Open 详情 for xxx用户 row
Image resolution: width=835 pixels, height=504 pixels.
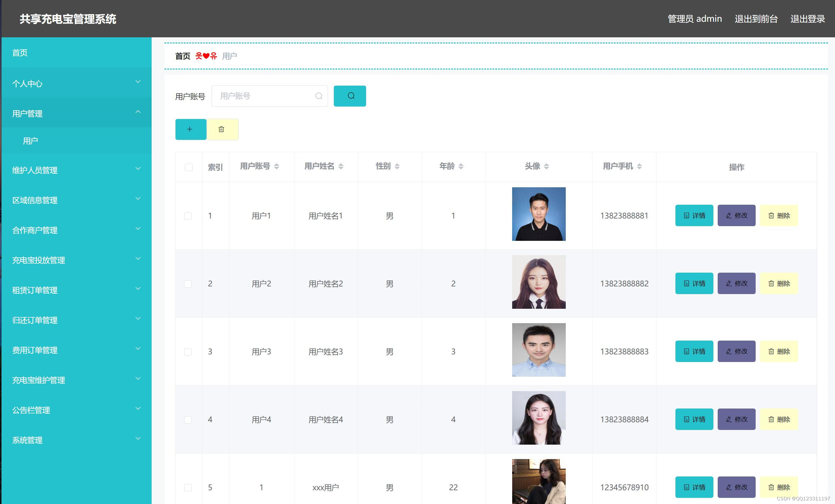694,487
